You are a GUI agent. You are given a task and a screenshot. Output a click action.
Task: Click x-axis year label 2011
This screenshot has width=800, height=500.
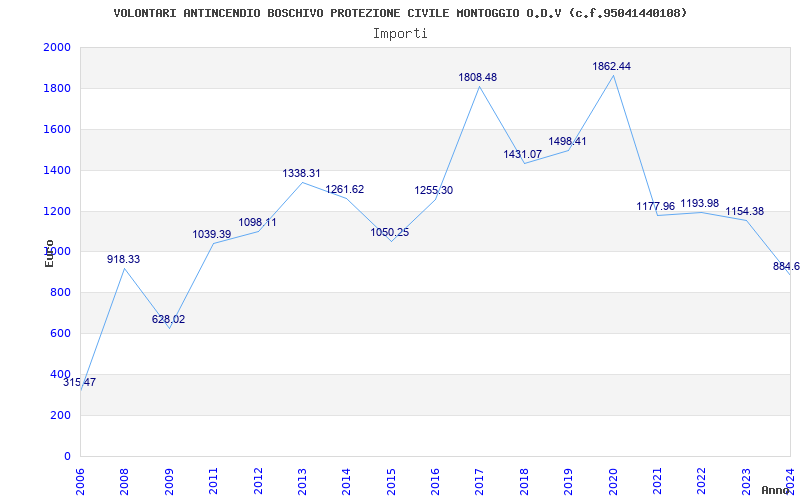click(x=213, y=481)
